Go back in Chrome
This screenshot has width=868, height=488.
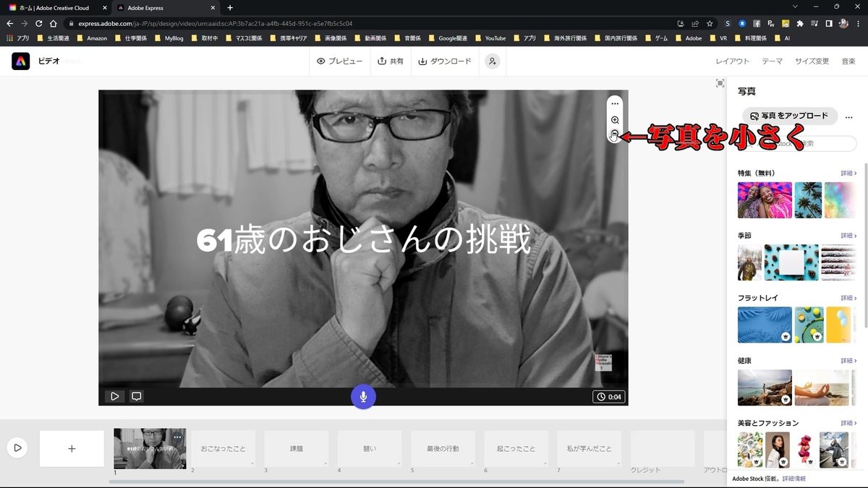pos(9,23)
